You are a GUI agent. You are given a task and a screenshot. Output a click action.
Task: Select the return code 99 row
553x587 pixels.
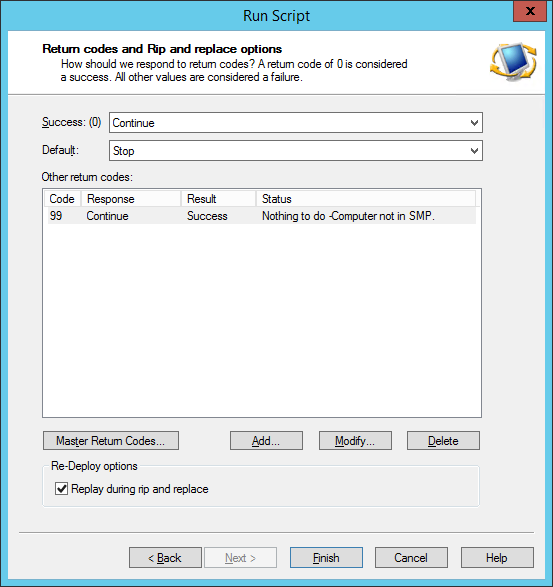262,216
